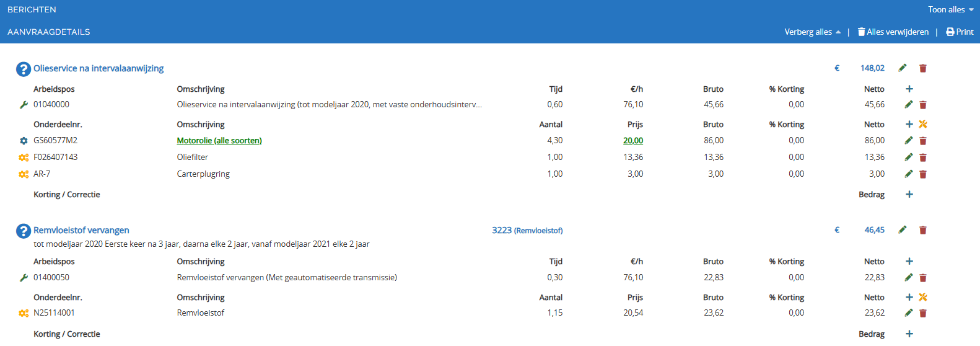Click Alles verwijderen to remove all
Screen dimensions: 980x346
point(893,32)
